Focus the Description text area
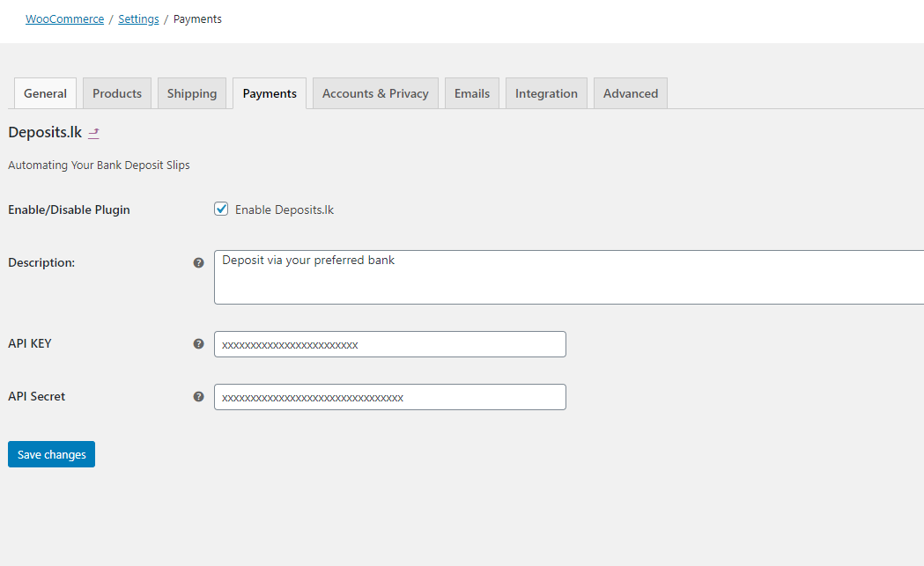This screenshot has height=566, width=924. (x=569, y=276)
